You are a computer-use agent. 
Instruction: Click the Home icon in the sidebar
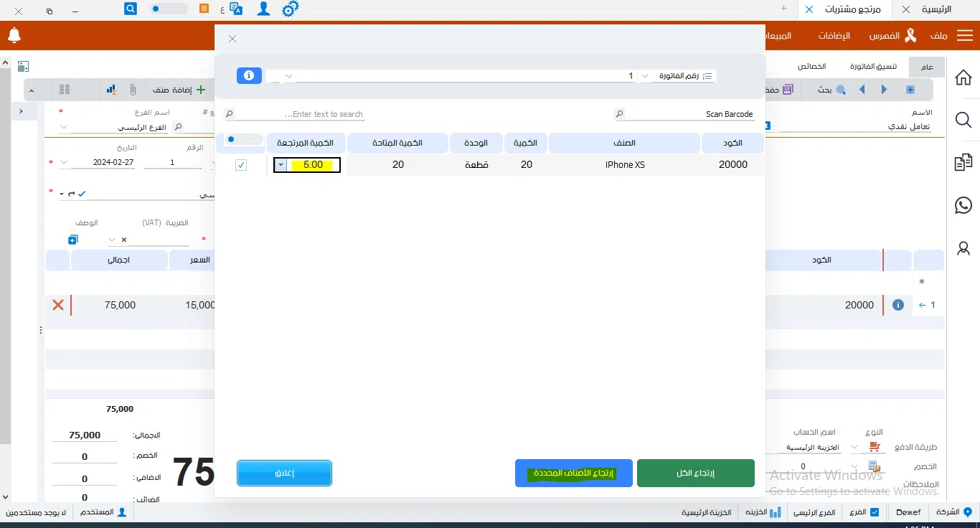(x=963, y=77)
